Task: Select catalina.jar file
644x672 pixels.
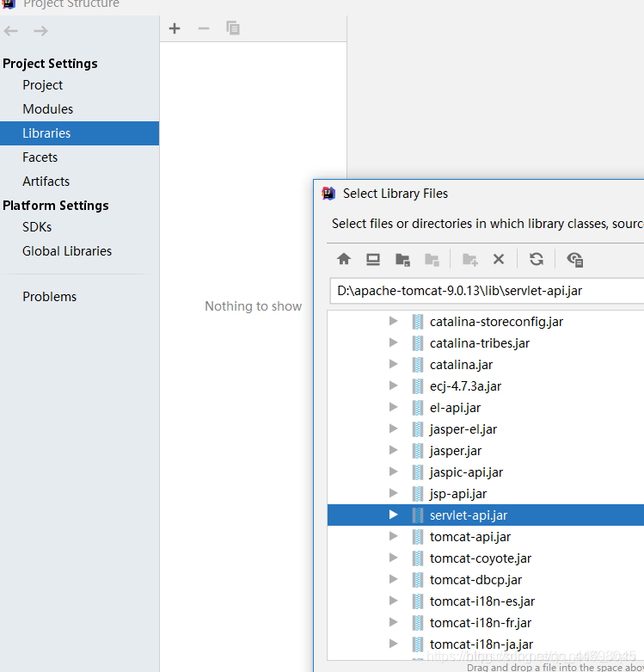Action: tap(461, 365)
